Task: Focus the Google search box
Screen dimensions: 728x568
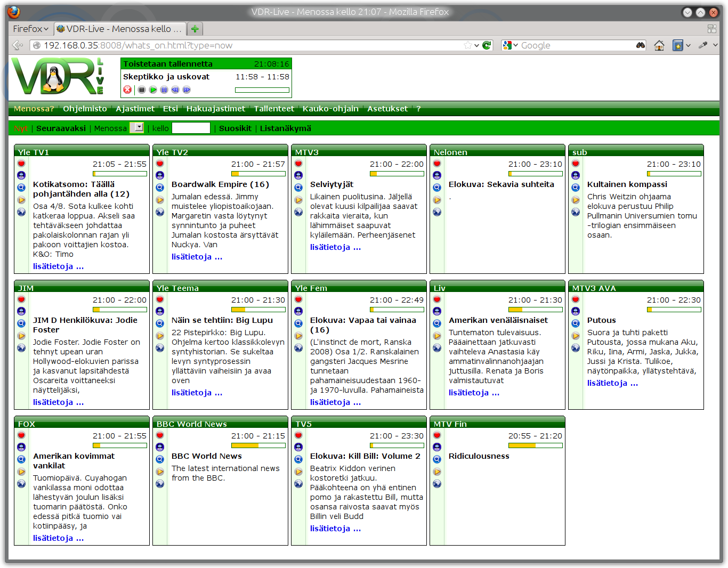Action: click(x=577, y=45)
